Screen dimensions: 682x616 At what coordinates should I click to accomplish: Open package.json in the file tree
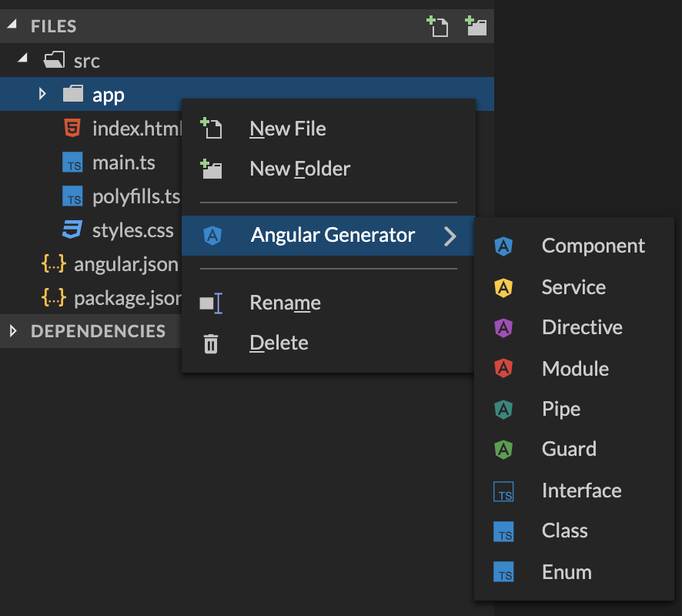[x=128, y=299]
